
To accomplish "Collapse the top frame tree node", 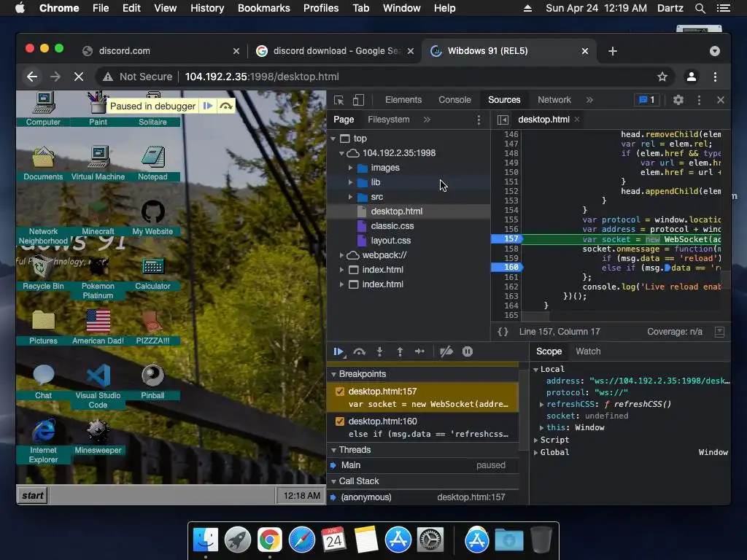I will point(333,139).
